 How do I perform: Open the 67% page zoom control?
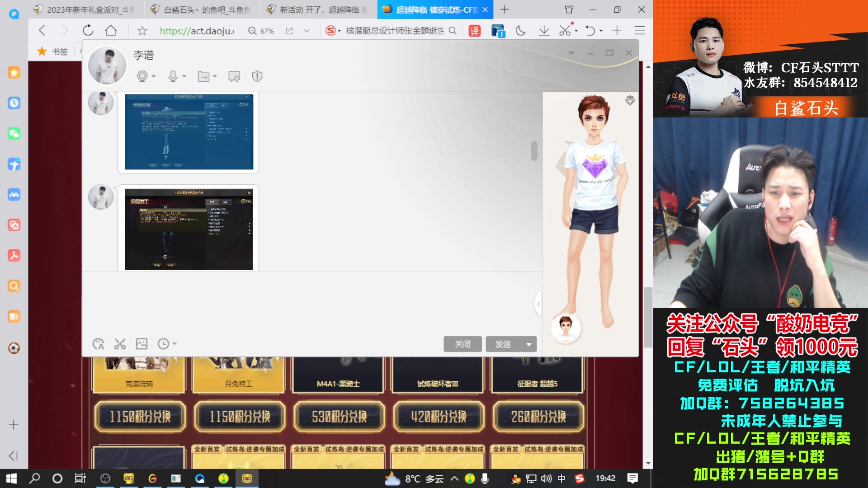[261, 31]
